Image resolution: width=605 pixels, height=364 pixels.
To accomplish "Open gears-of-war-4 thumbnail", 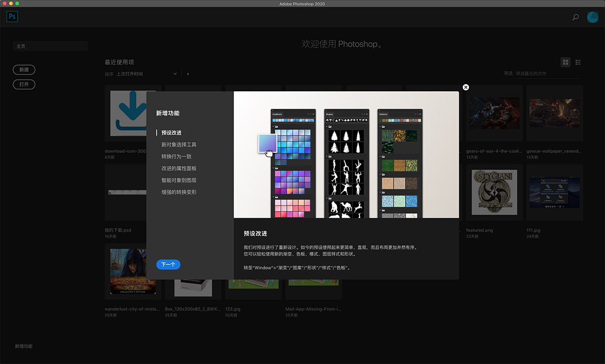I will (494, 113).
